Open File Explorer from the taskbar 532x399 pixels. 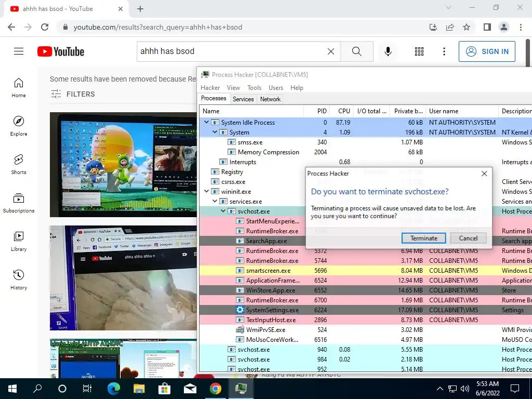139,389
